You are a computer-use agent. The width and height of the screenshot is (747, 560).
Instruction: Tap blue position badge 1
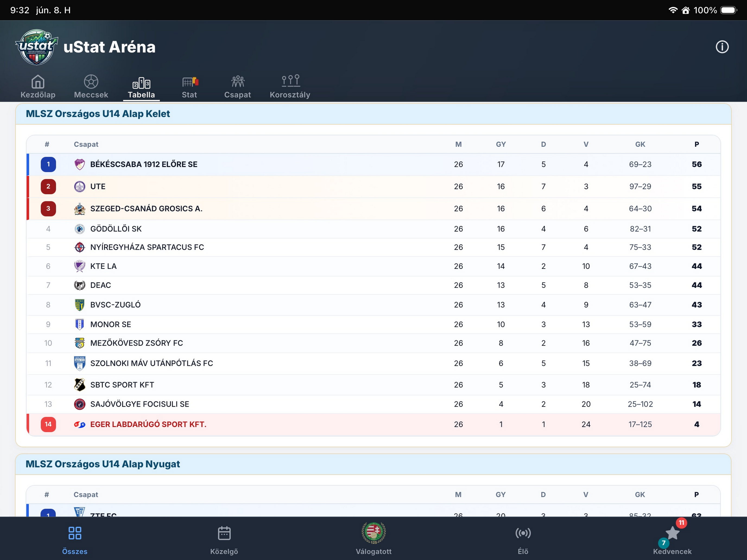(x=48, y=164)
